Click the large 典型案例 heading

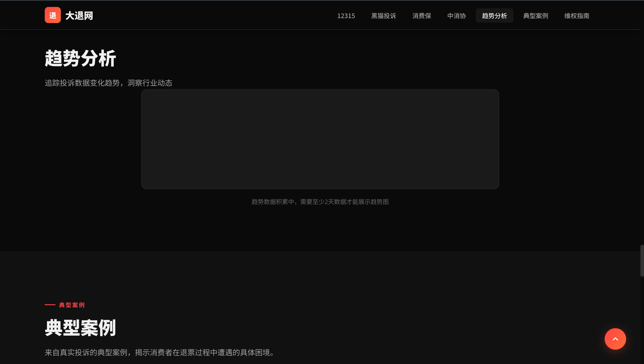coord(80,328)
